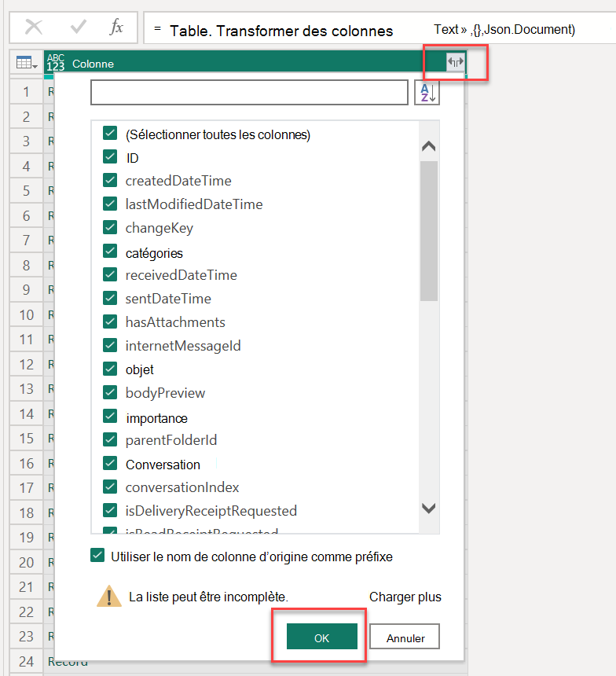Viewport: 616px width, 676px height.
Task: Toggle internetMessageId checkbox
Action: click(x=110, y=345)
